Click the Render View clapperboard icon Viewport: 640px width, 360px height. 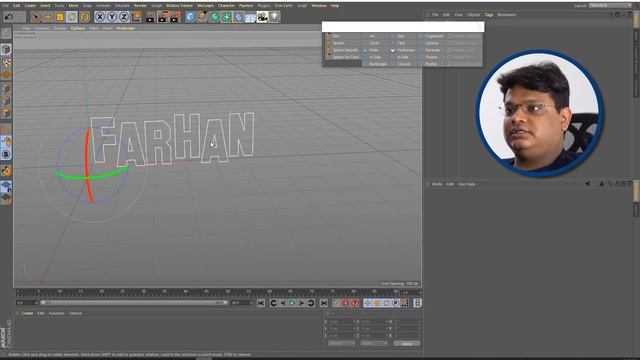pos(150,17)
